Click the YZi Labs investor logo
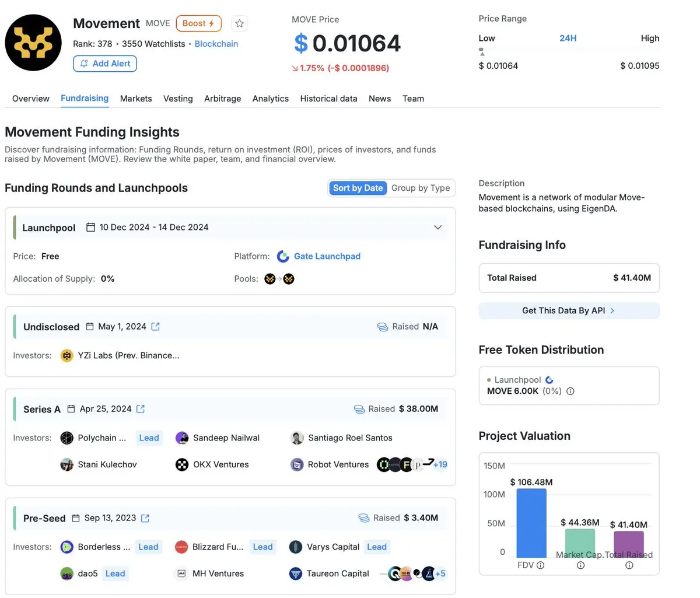 coord(66,355)
